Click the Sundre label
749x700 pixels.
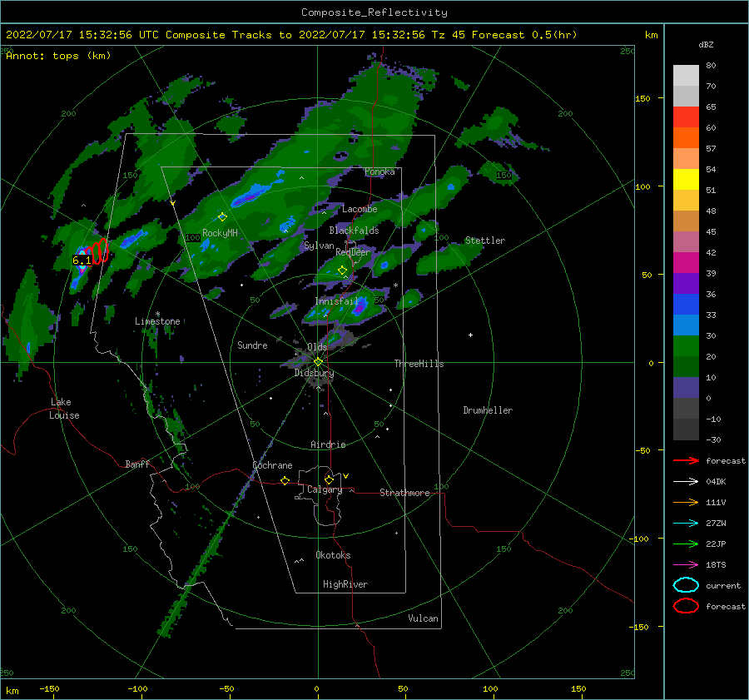point(252,345)
